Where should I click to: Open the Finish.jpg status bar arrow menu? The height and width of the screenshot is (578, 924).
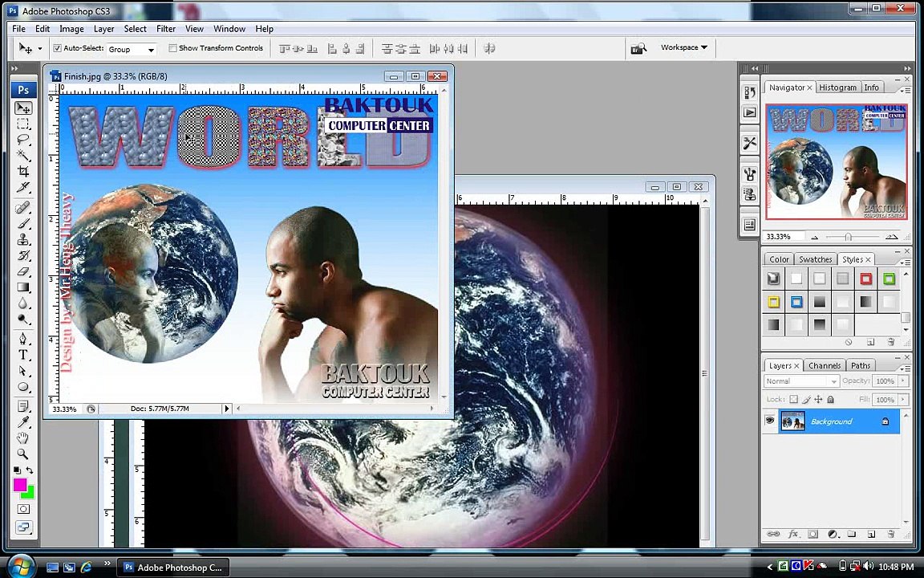(x=227, y=408)
